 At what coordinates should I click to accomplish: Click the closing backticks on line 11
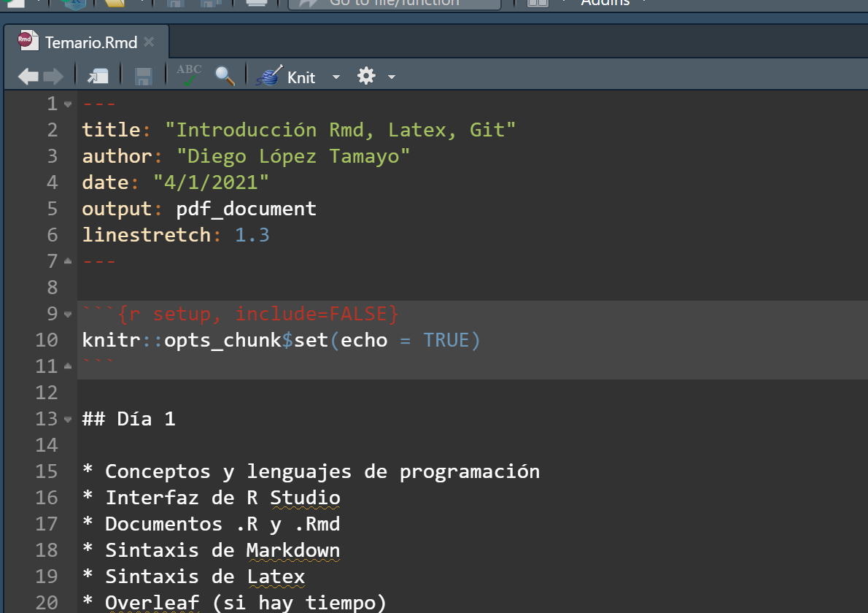[98, 363]
